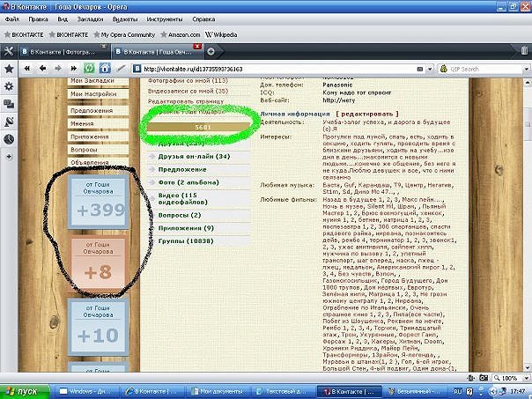
Task: Open the chat panel icon in sidebar
Action: pos(9,104)
